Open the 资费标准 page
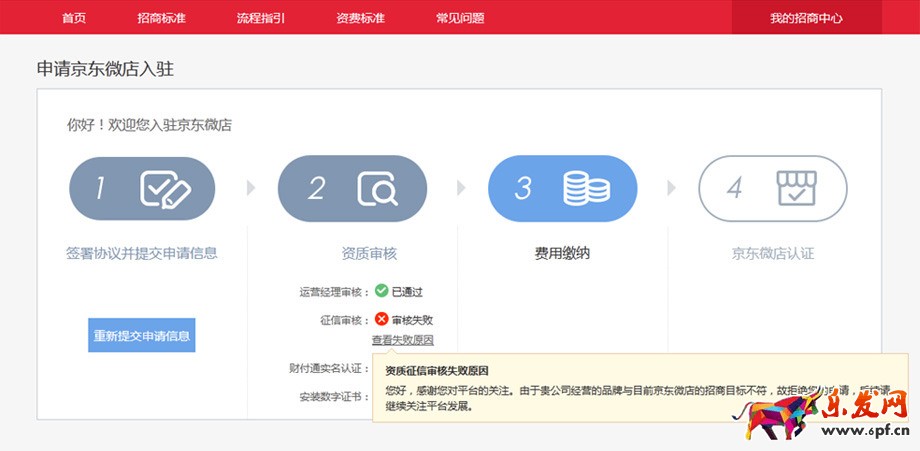920x451 pixels. point(360,18)
